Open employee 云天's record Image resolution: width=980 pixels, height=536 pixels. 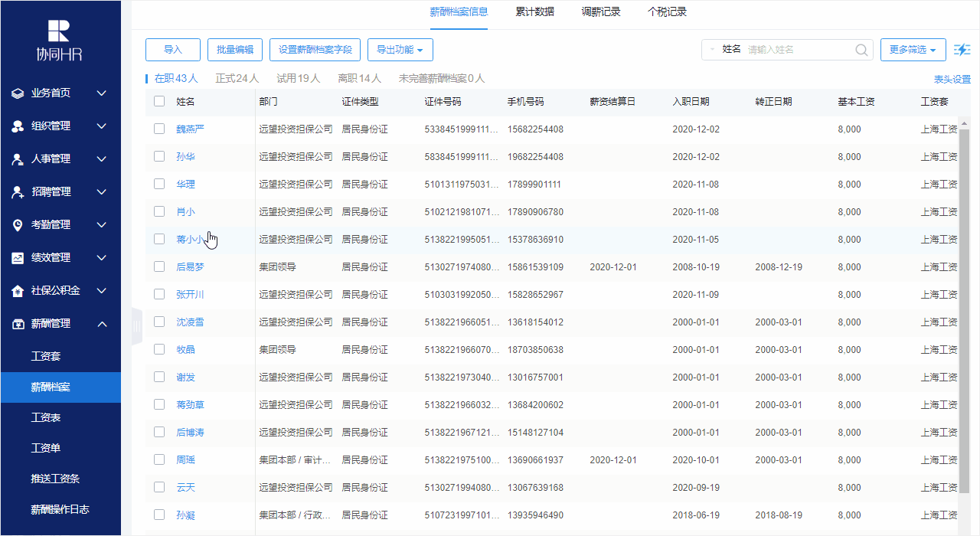pyautogui.click(x=185, y=487)
